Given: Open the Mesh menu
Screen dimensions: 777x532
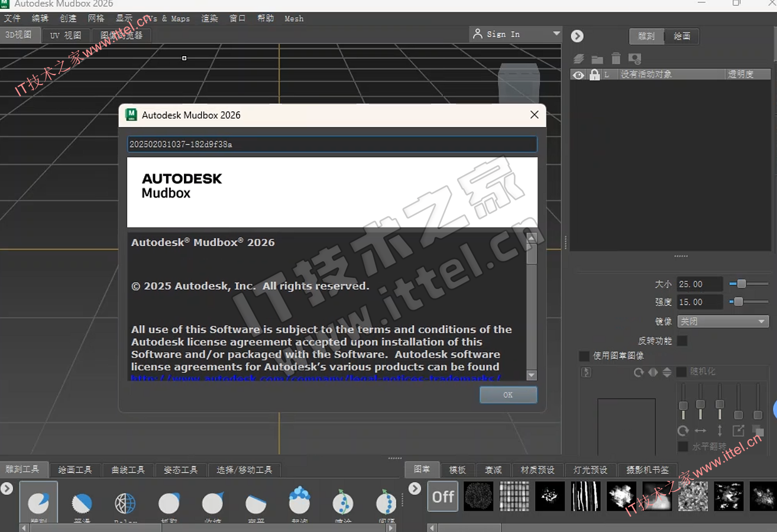Looking at the screenshot, I should point(294,18).
